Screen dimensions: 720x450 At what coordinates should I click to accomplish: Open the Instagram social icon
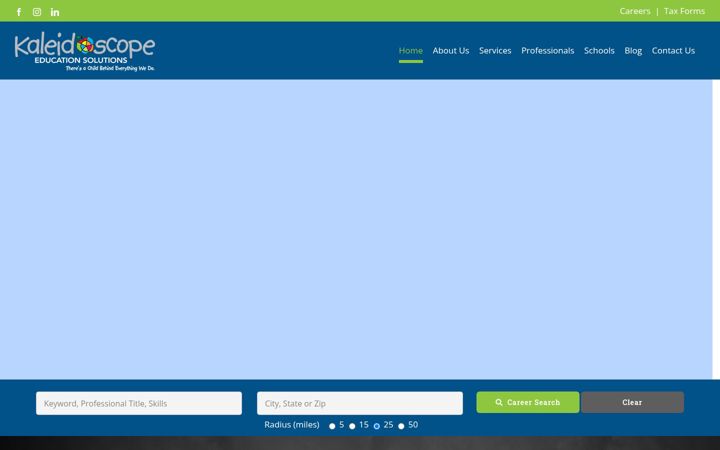coord(37,12)
